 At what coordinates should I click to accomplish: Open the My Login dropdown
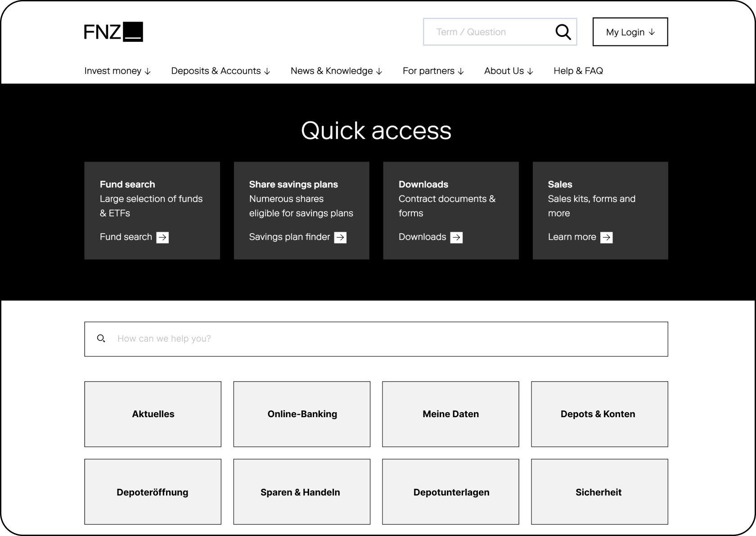coord(630,32)
